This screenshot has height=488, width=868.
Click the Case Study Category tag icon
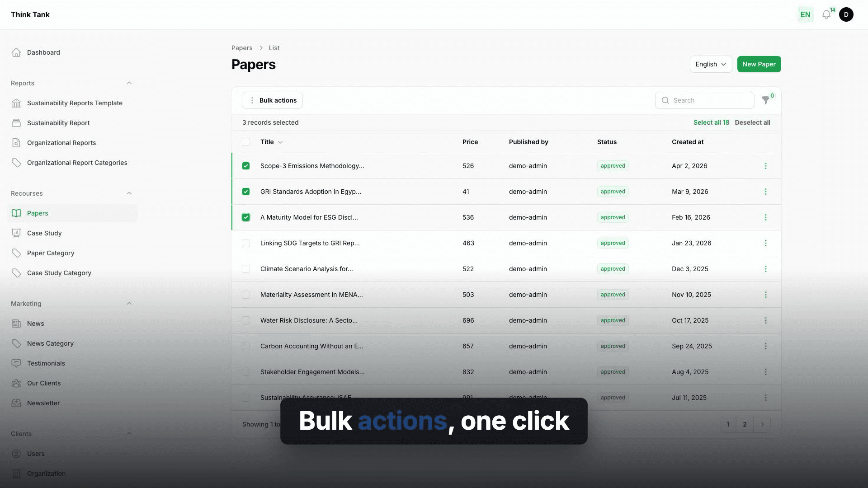click(16, 273)
